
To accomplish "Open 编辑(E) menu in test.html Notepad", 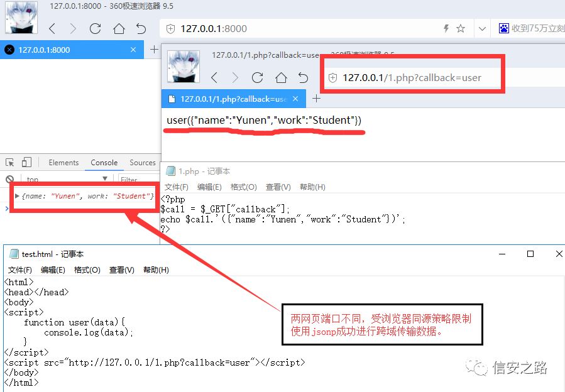I will tap(53, 270).
